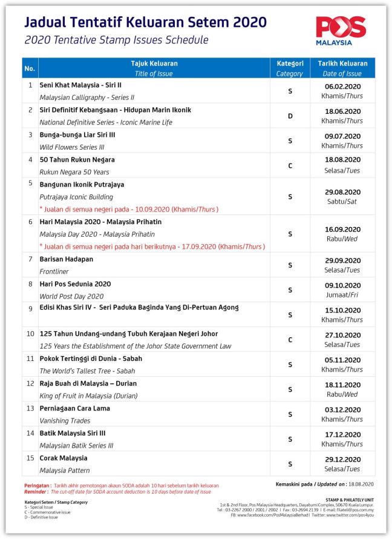The width and height of the screenshot is (392, 539).
Task: Click the No. column header
Action: tap(30, 68)
